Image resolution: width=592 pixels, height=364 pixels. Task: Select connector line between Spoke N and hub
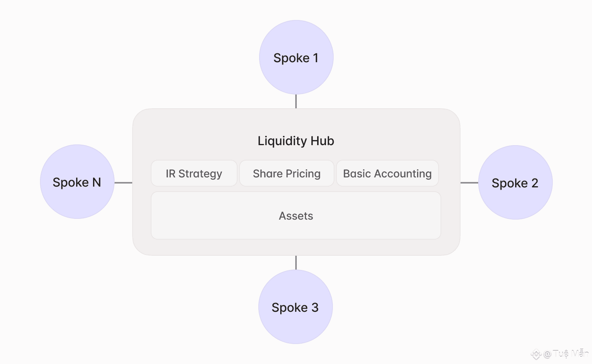tap(123, 183)
